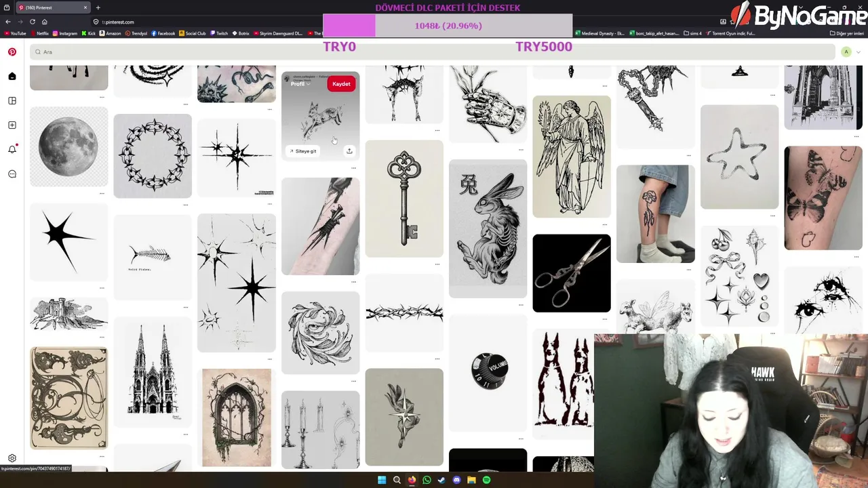This screenshot has width=868, height=488.
Task: Reload the page with the browser refresh icon
Action: (x=32, y=22)
